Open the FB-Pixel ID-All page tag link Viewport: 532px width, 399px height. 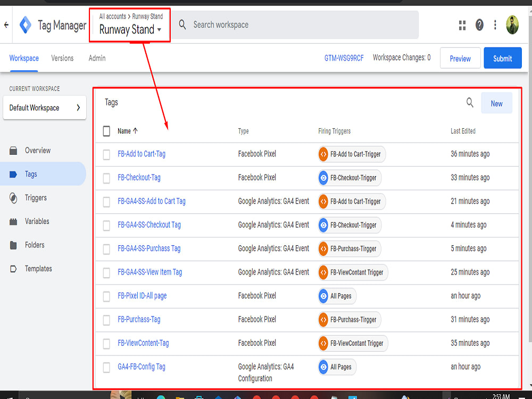click(x=142, y=296)
